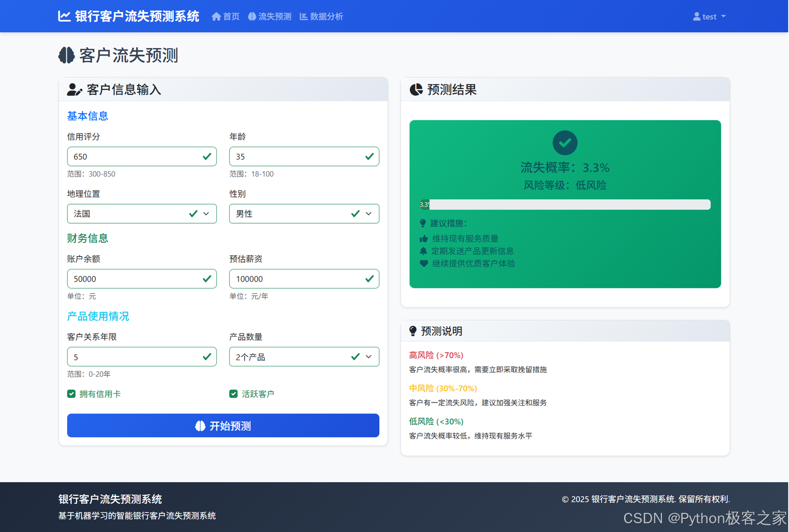Screen dimensions: 789x532
Task: Expand the 性别 dropdown showing 男性
Action: (304, 214)
